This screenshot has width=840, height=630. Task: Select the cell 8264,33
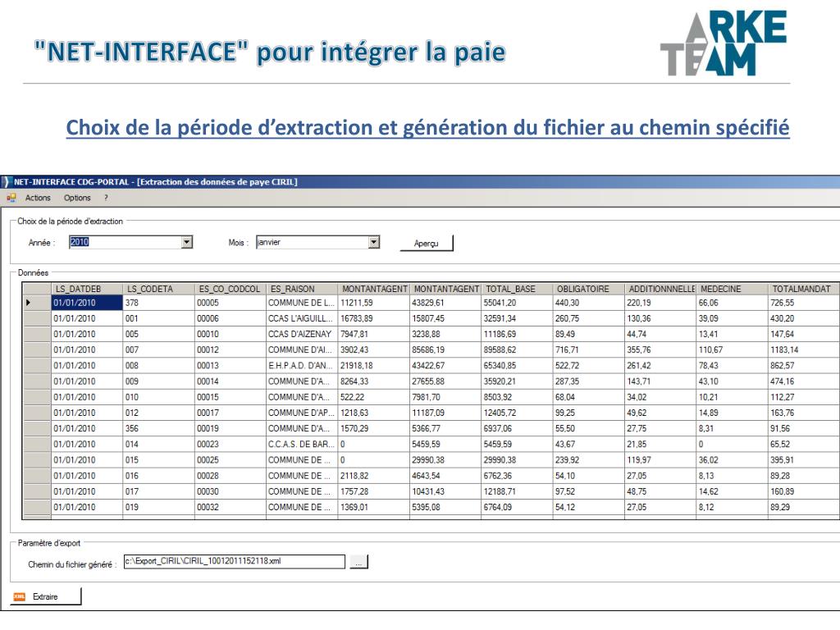click(x=374, y=381)
